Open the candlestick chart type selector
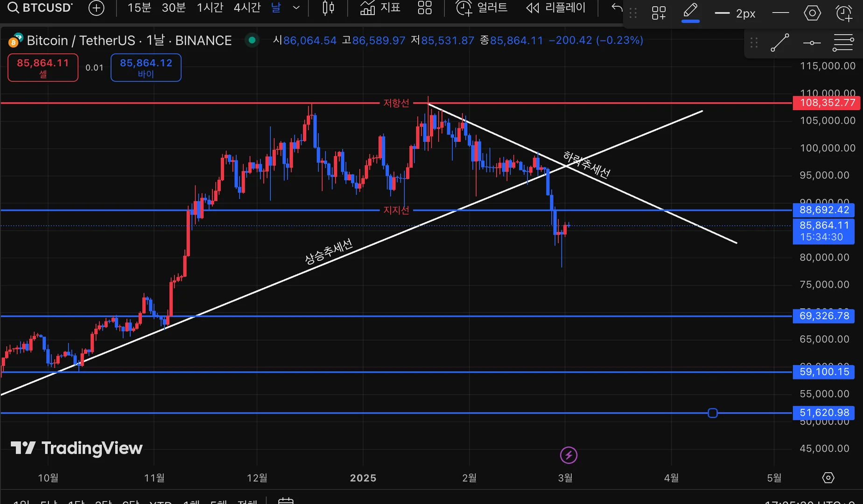Image resolution: width=863 pixels, height=504 pixels. pyautogui.click(x=328, y=7)
